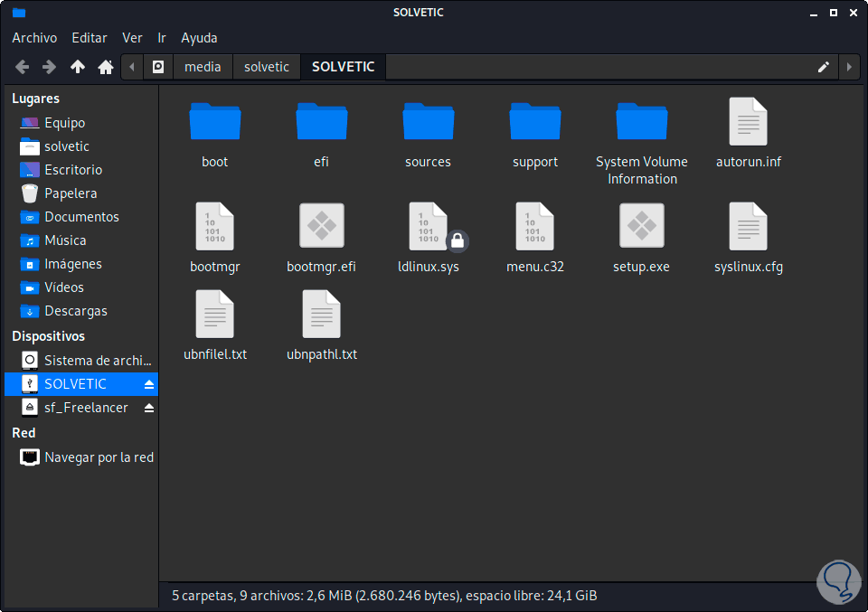Select the ubnfilel.txt file icon
This screenshot has width=868, height=612.
pyautogui.click(x=215, y=315)
